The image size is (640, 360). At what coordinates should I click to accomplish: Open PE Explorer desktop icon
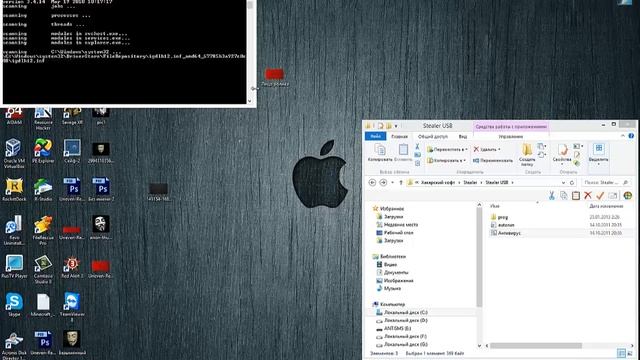coord(43,151)
